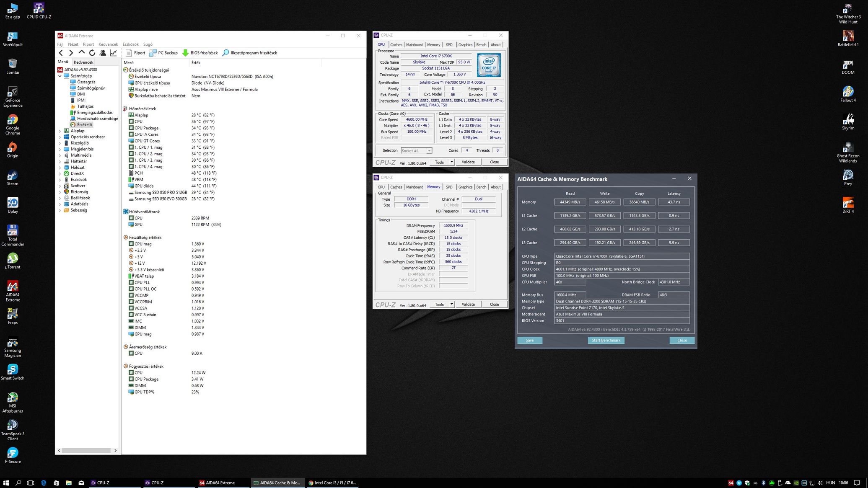Click Illesztőprogram frissítések toolbar button
The height and width of the screenshot is (488, 868).
pos(249,53)
